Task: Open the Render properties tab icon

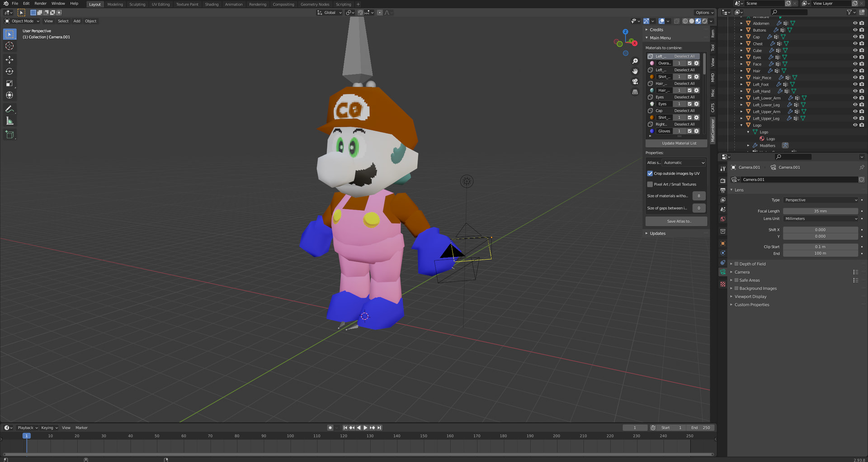Action: click(723, 181)
